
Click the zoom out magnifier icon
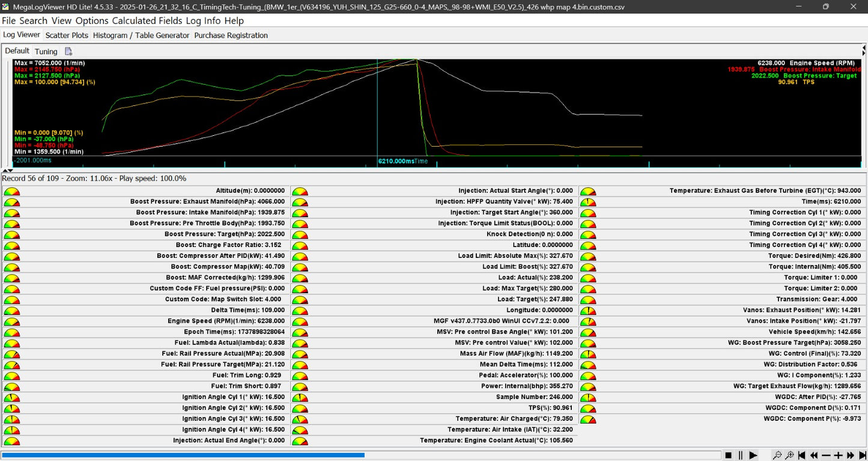pyautogui.click(x=777, y=456)
